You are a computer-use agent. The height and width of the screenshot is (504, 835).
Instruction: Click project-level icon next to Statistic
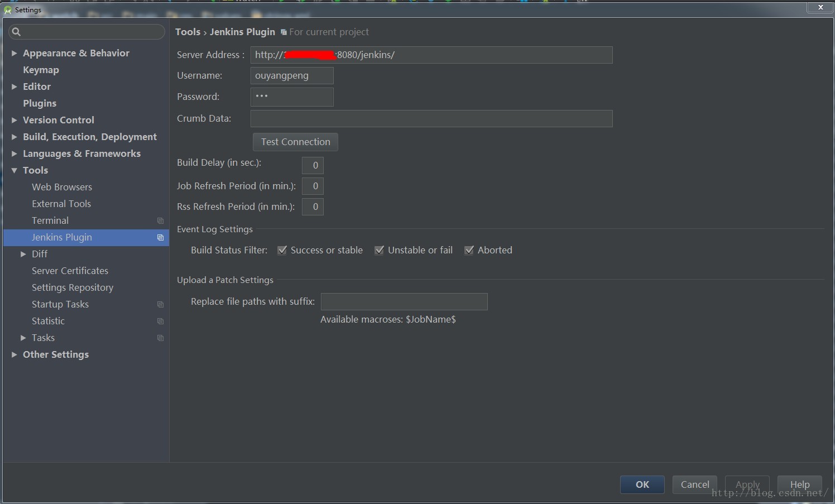tap(160, 321)
